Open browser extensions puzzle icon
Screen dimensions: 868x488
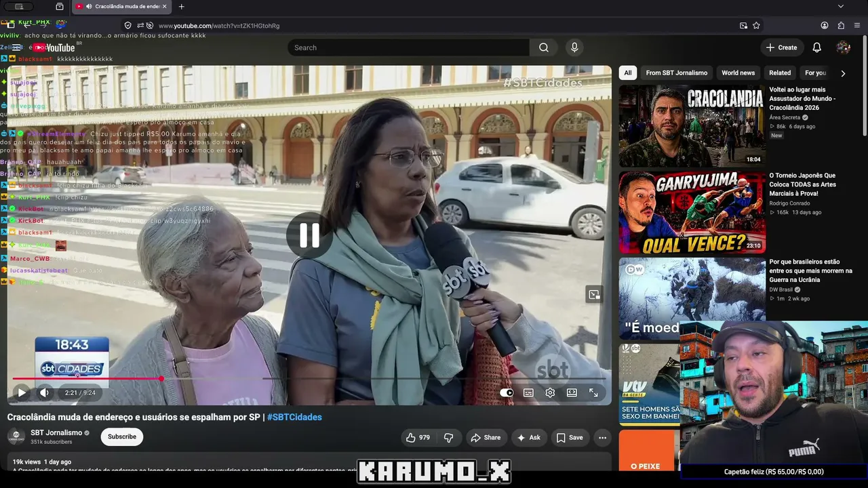click(x=841, y=26)
